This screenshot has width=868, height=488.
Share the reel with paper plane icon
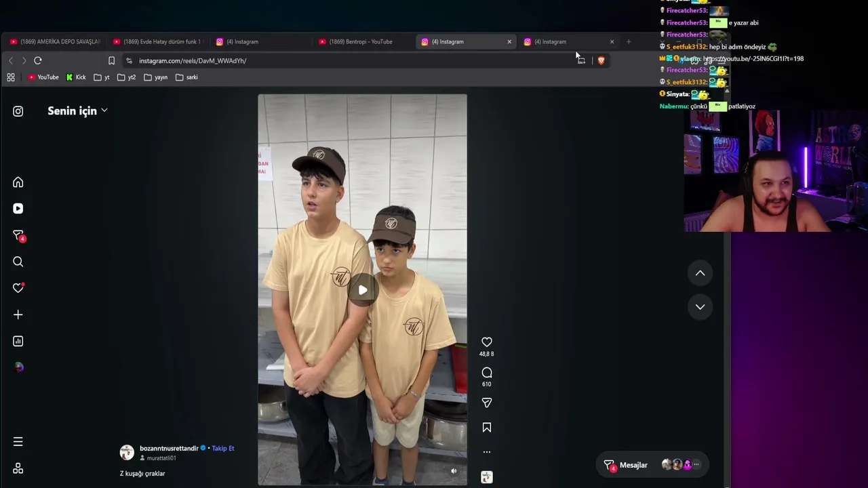tap(487, 403)
